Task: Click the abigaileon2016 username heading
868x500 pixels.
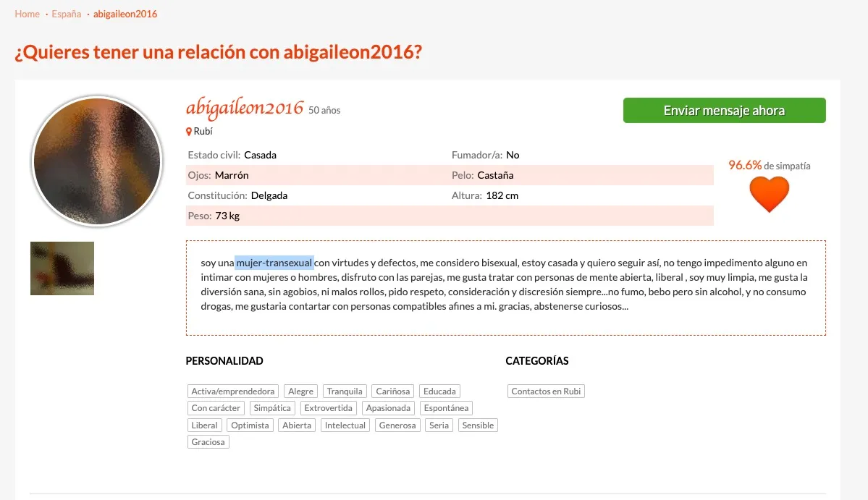Action: pos(245,107)
